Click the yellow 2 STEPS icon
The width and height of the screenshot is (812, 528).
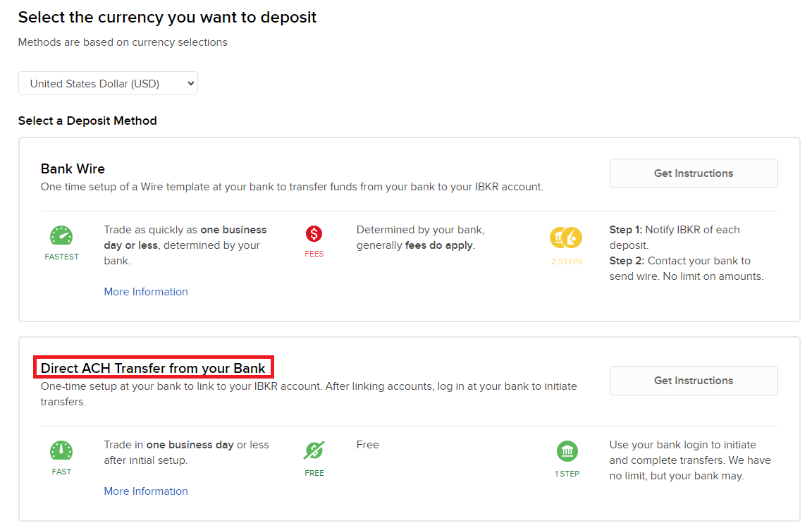pyautogui.click(x=566, y=238)
